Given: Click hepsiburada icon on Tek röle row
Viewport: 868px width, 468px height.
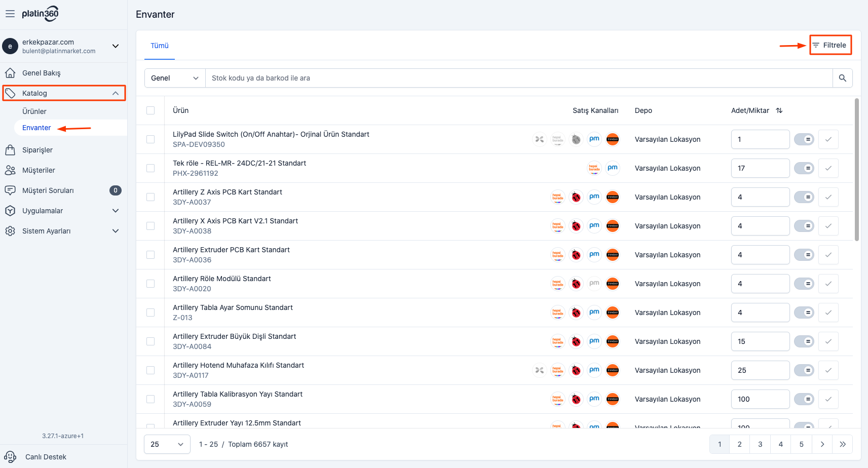Looking at the screenshot, I should click(x=594, y=168).
